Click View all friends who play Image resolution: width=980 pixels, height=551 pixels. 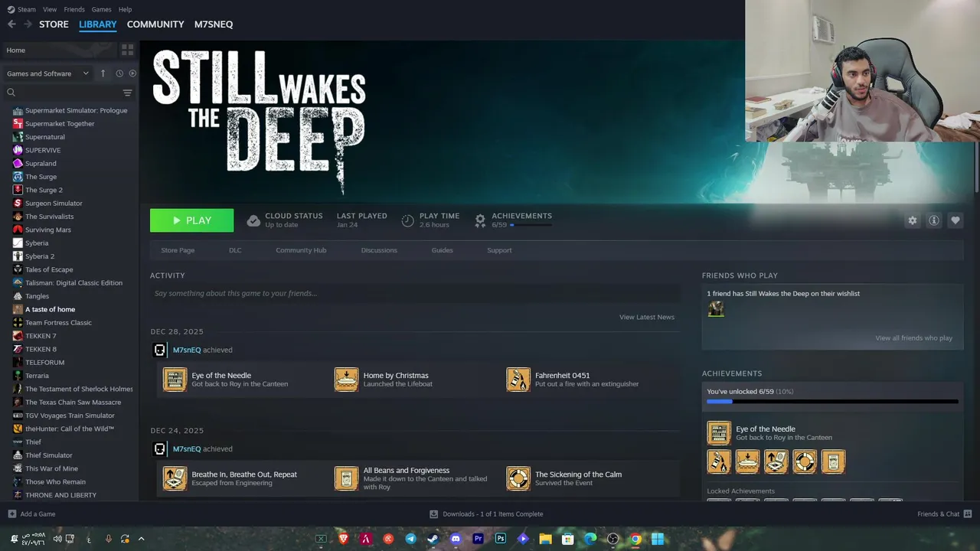click(913, 338)
